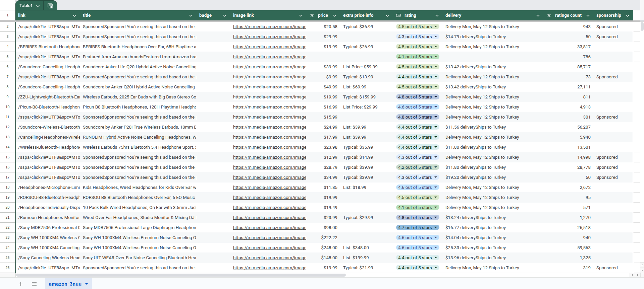
Task: Click the number type icon for price column
Action: pos(312,15)
